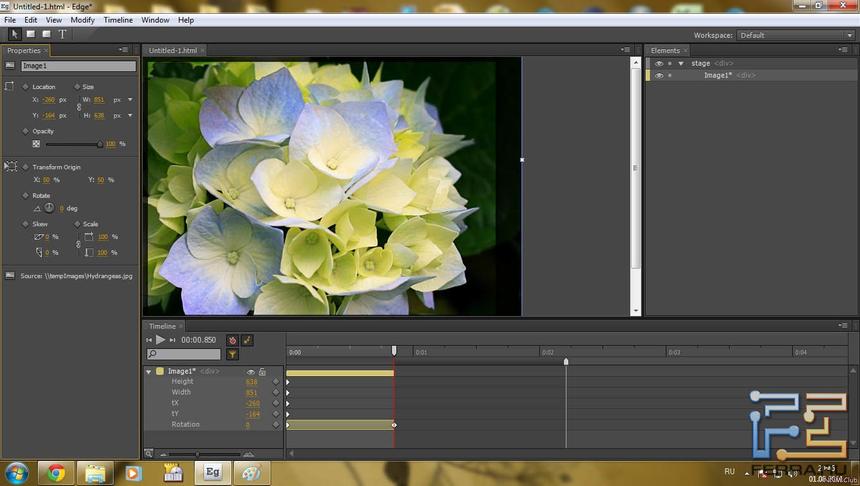Click the auto-keyframe stopwatch icon in Timeline

pyautogui.click(x=232, y=340)
